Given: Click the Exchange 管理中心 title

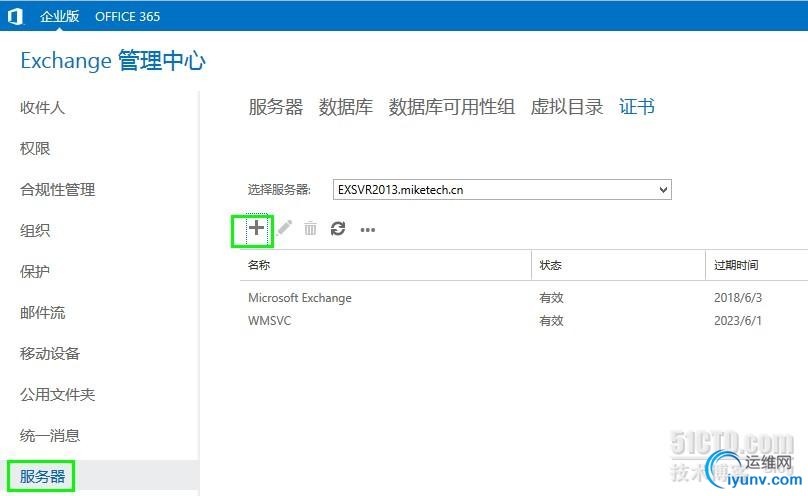Looking at the screenshot, I should click(113, 61).
